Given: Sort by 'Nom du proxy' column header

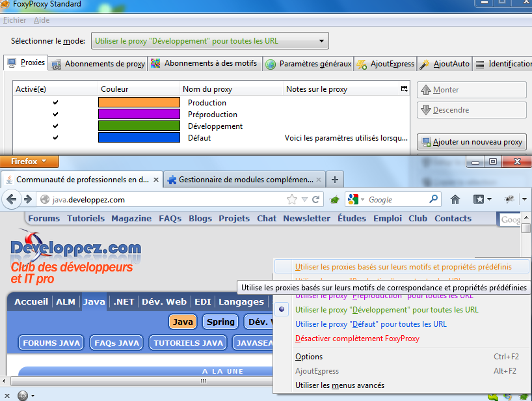Looking at the screenshot, I should (232, 89).
